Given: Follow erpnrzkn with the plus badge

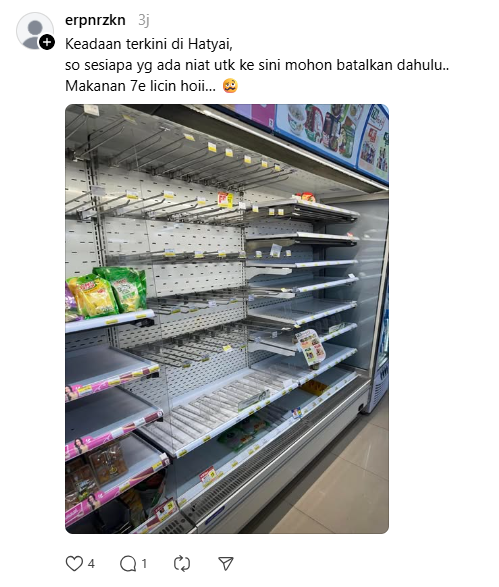Looking at the screenshot, I should 47,42.
